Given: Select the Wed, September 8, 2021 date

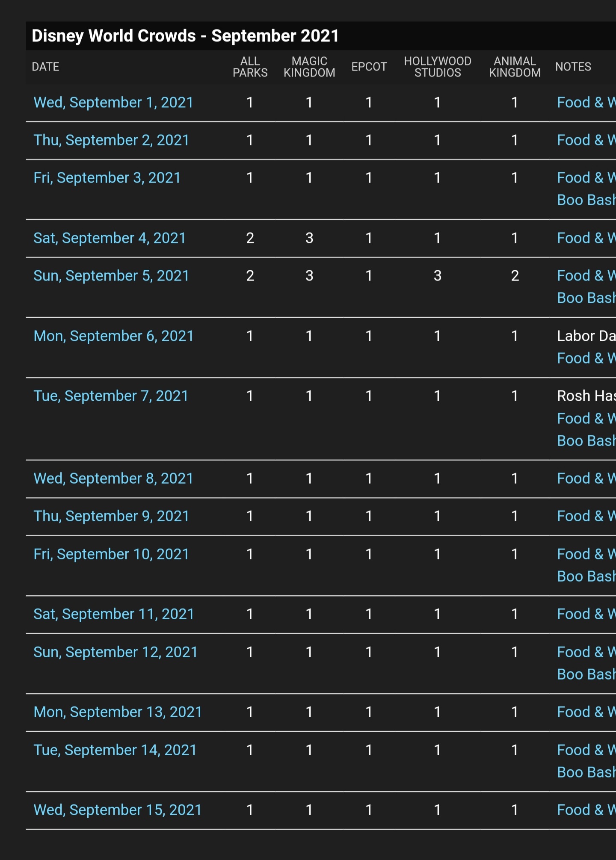Looking at the screenshot, I should tap(113, 479).
